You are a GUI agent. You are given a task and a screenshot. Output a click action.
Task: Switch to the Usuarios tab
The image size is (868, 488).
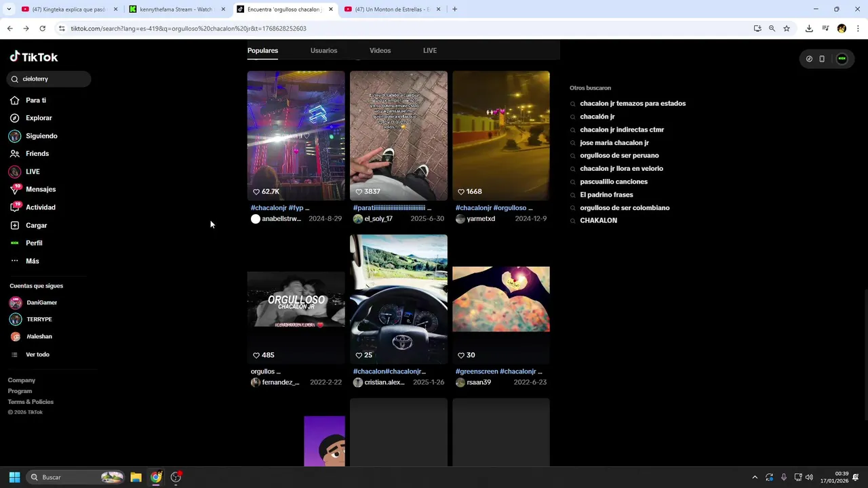click(323, 51)
